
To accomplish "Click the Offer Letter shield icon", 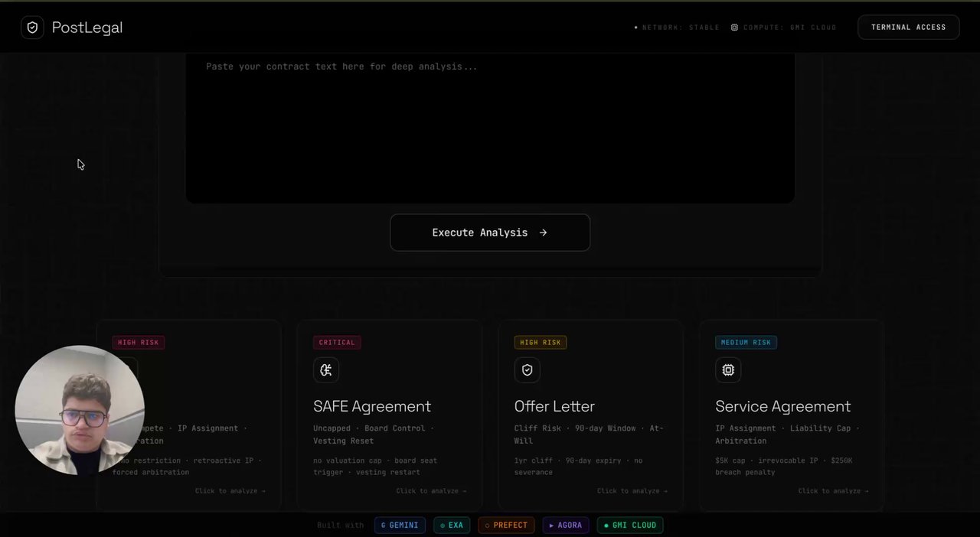I will point(527,370).
